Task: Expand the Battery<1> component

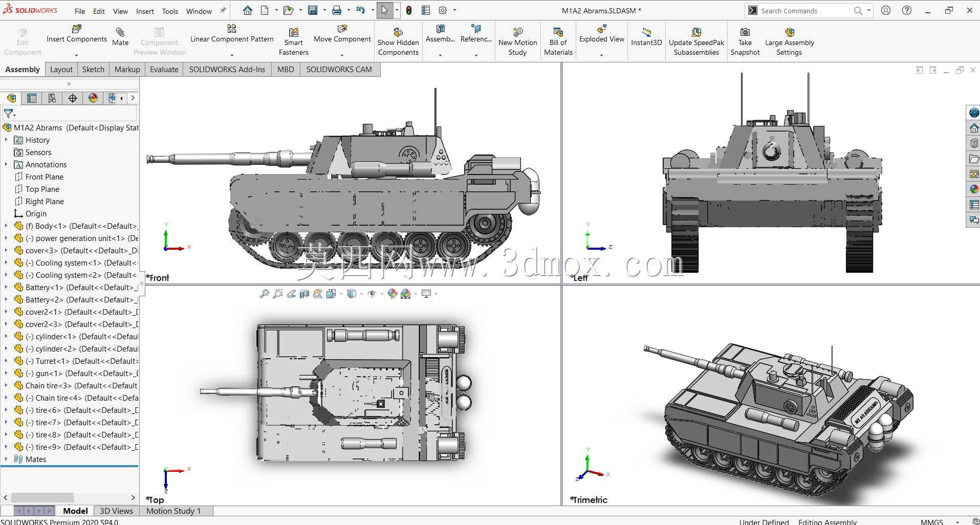Action: [6, 287]
